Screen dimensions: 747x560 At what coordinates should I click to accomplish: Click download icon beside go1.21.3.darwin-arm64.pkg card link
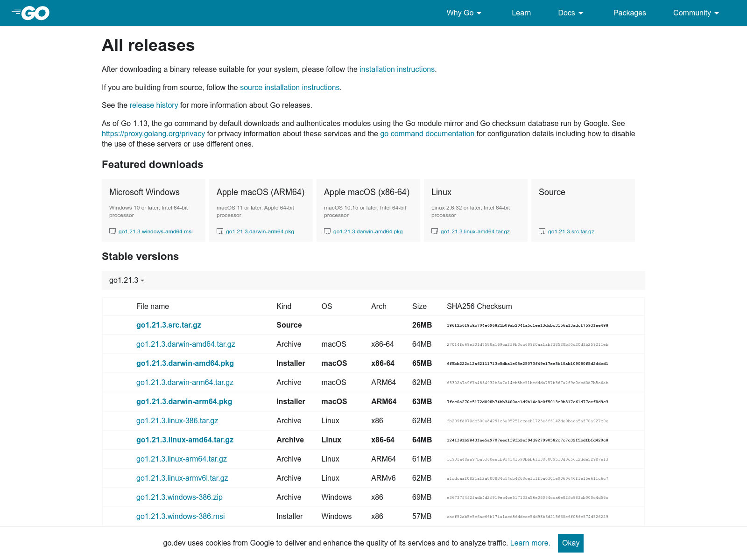click(x=220, y=231)
